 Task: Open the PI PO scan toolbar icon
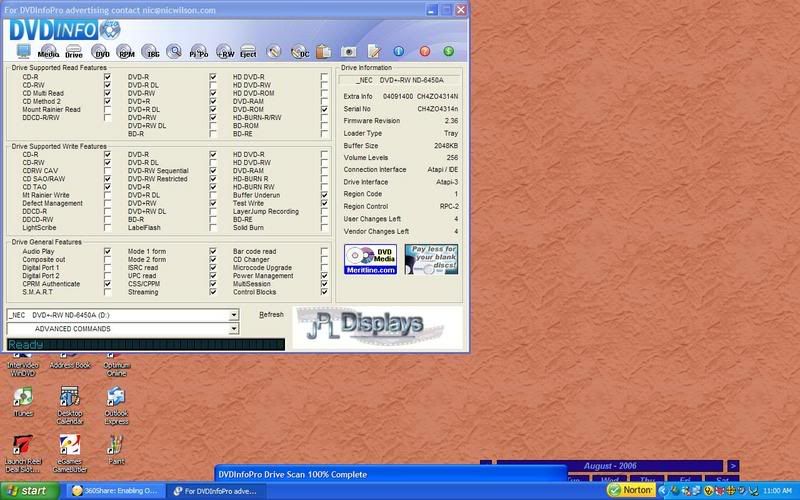tap(198, 51)
